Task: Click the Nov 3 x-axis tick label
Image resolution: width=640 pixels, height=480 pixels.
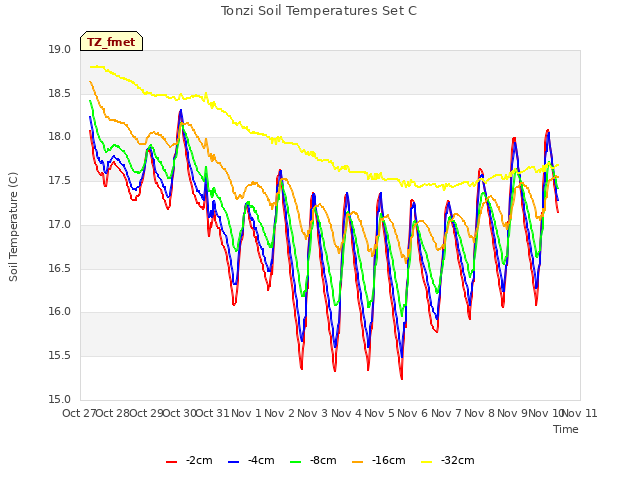Action: 313,413
